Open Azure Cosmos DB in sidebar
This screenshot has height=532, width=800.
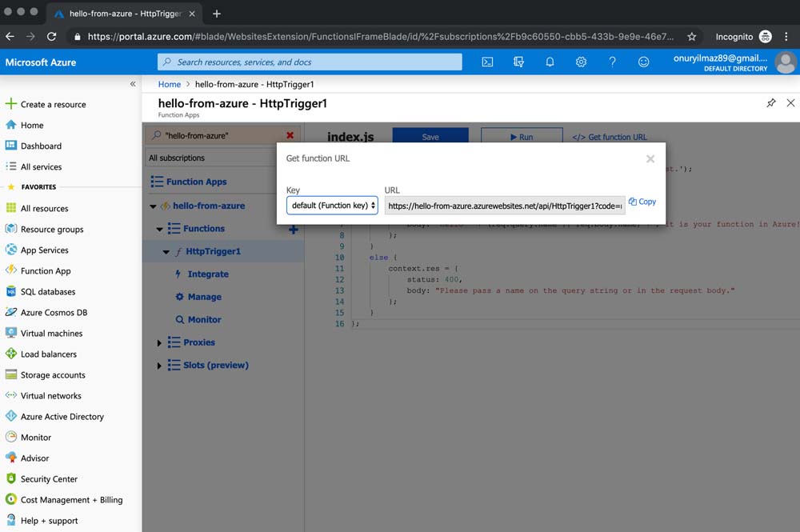(x=54, y=312)
